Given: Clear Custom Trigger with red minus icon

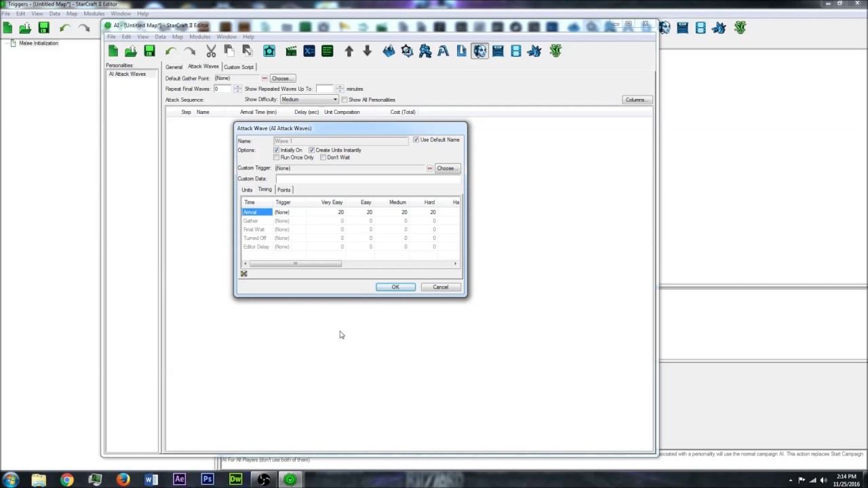Looking at the screenshot, I should pos(429,168).
